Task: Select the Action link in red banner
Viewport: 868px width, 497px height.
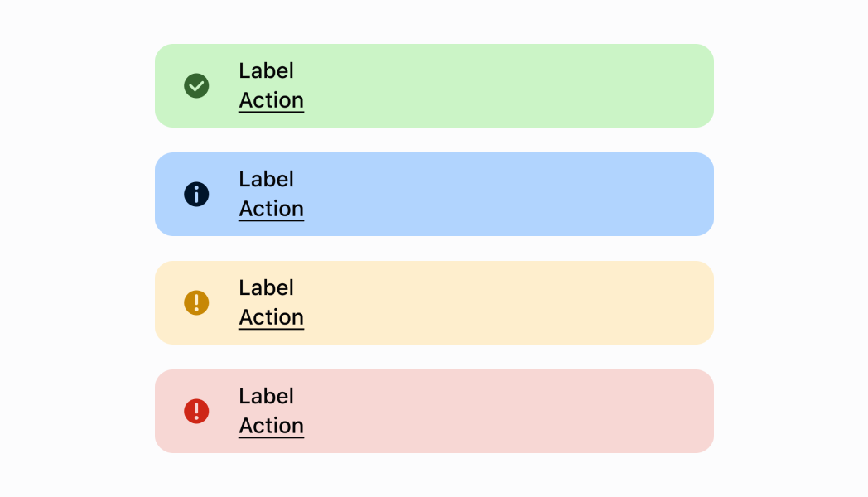Action: point(271,426)
